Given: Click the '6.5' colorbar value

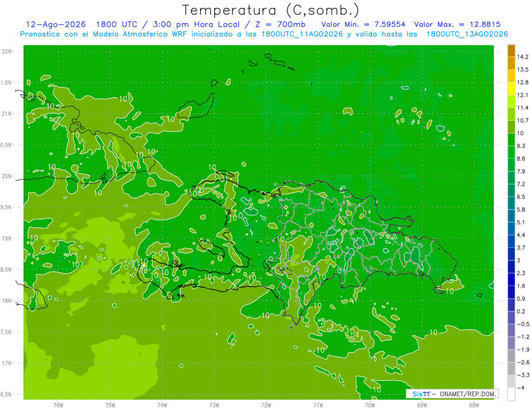Looking at the screenshot, I should [521, 197].
